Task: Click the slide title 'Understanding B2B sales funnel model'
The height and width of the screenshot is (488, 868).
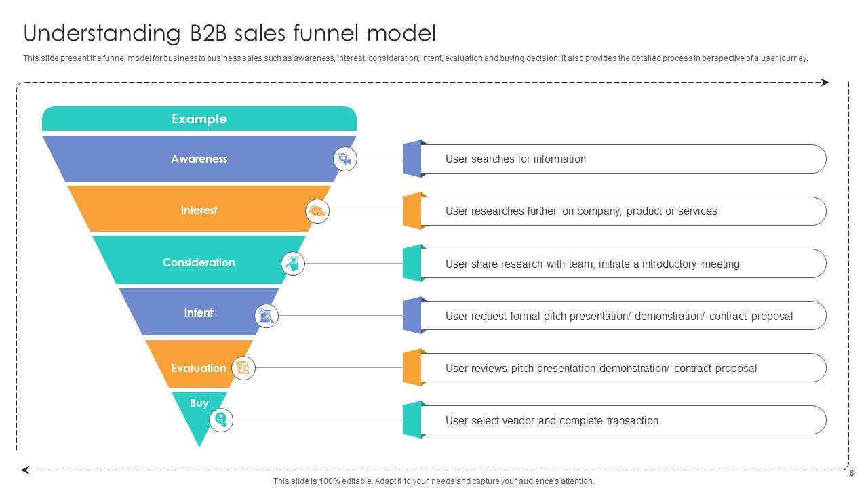Action: (x=229, y=33)
